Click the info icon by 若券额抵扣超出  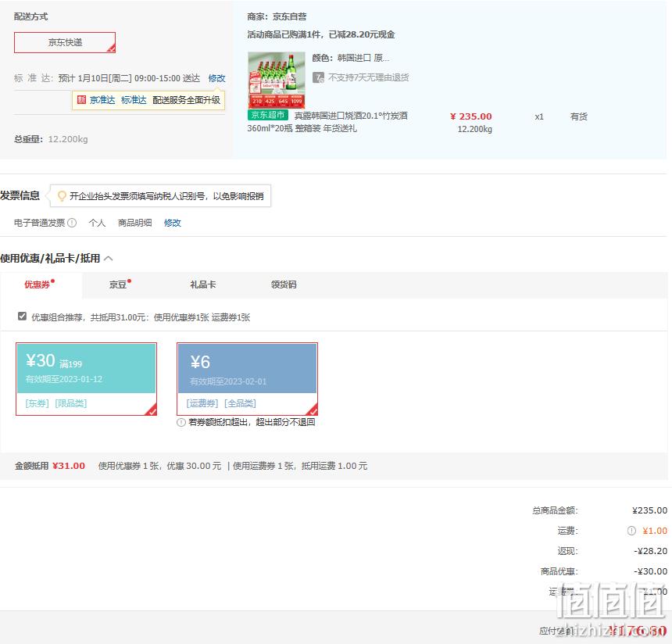[x=181, y=422]
